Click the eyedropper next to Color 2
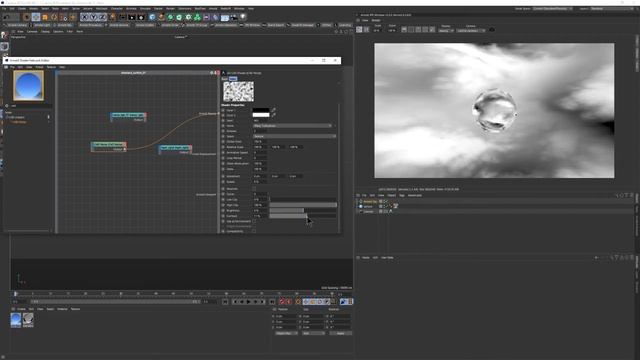 point(273,115)
